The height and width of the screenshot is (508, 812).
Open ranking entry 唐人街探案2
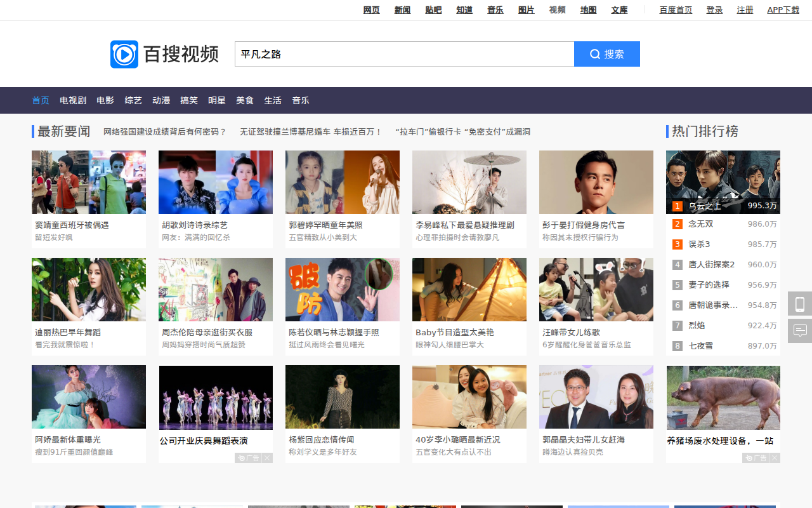point(712,265)
